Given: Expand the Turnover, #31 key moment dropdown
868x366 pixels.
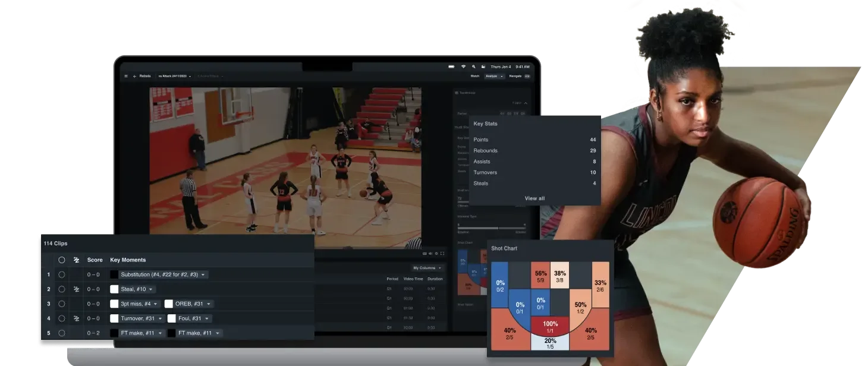Looking at the screenshot, I should tap(161, 318).
